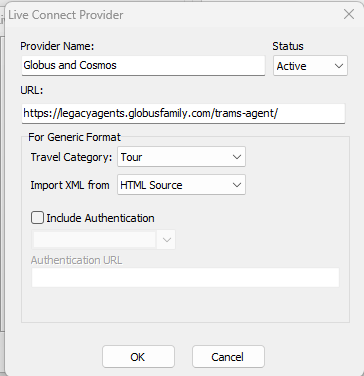This screenshot has width=364, height=376.
Task: Click the 'For Generic Format' group title
Action: pyautogui.click(x=74, y=137)
